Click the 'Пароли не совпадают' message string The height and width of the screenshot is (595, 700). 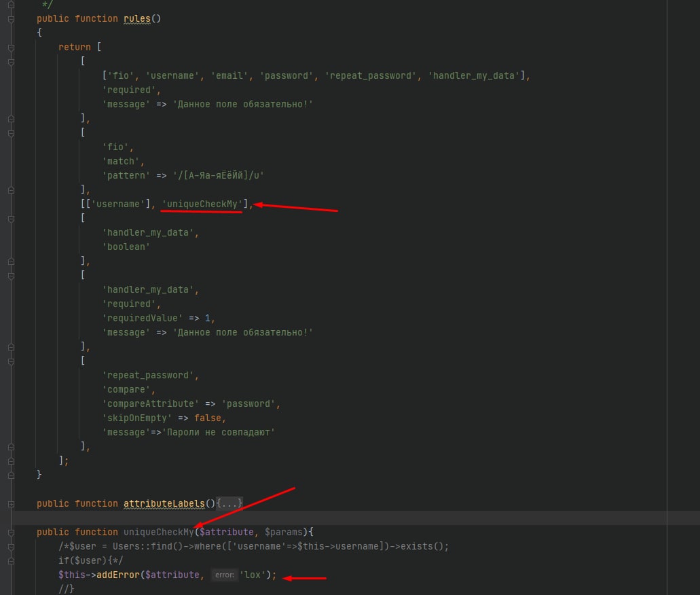tap(219, 433)
